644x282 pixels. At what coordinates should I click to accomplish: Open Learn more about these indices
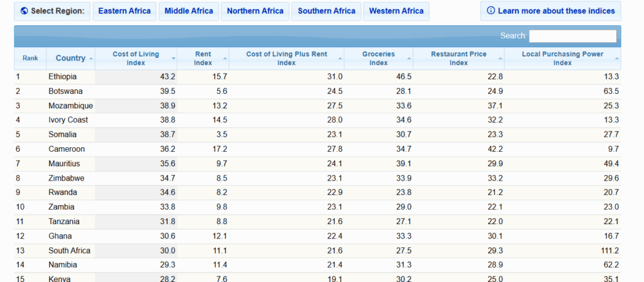[551, 11]
